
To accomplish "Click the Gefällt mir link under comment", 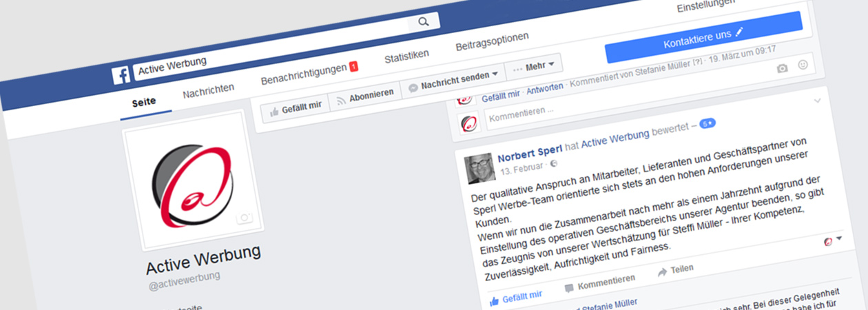I will tap(499, 96).
